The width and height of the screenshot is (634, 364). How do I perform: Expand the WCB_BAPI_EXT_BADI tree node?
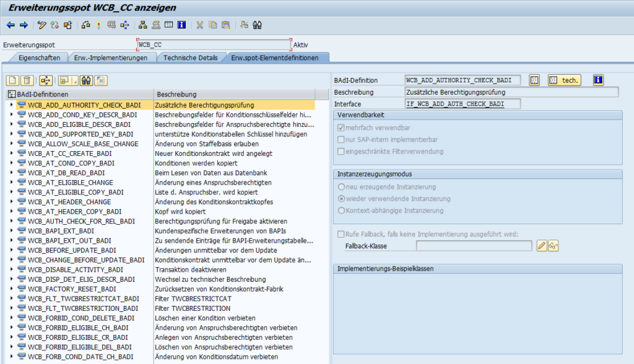click(x=12, y=231)
